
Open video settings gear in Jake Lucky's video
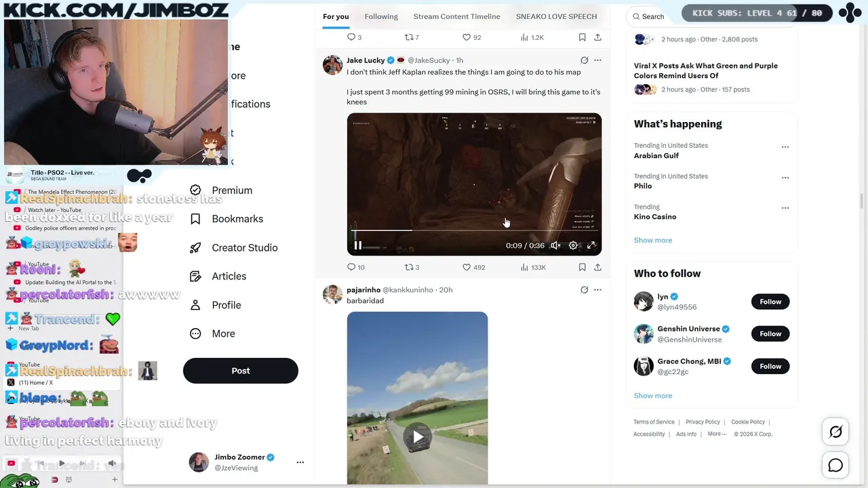point(573,245)
